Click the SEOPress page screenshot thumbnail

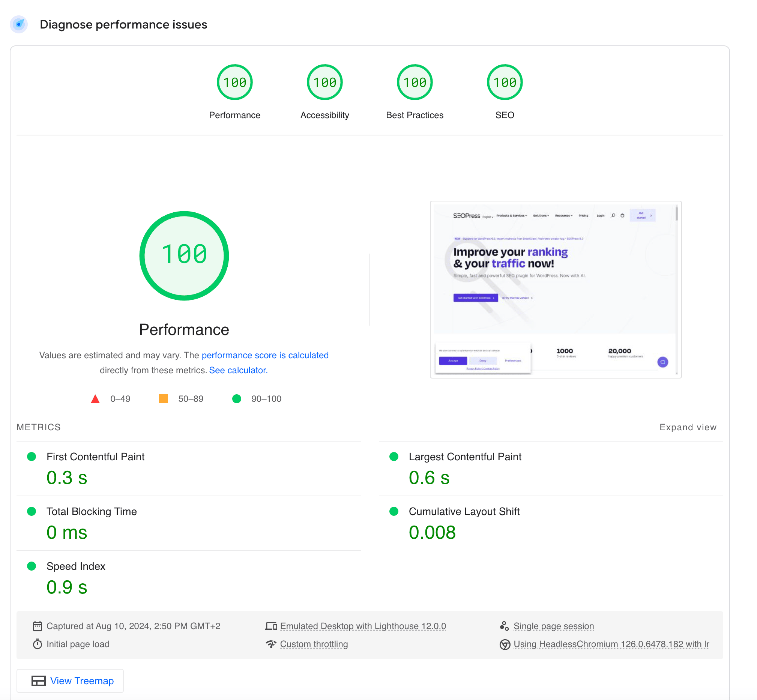pyautogui.click(x=555, y=289)
